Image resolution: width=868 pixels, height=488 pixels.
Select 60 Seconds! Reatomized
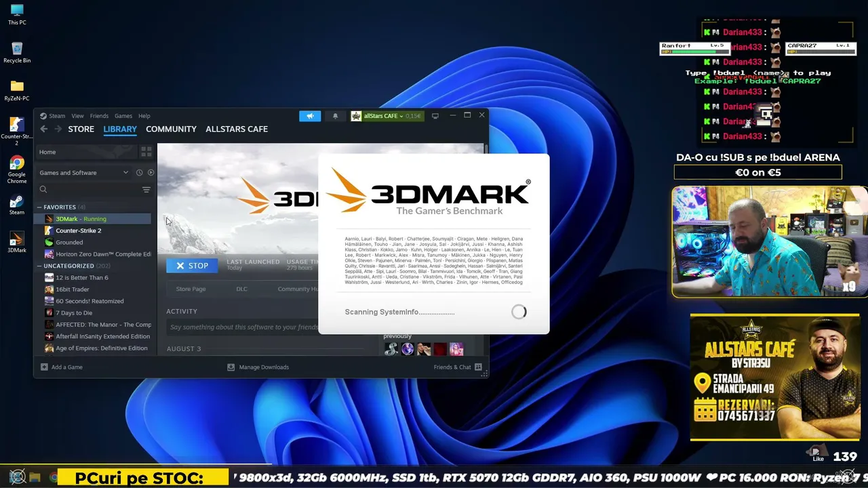(93, 301)
